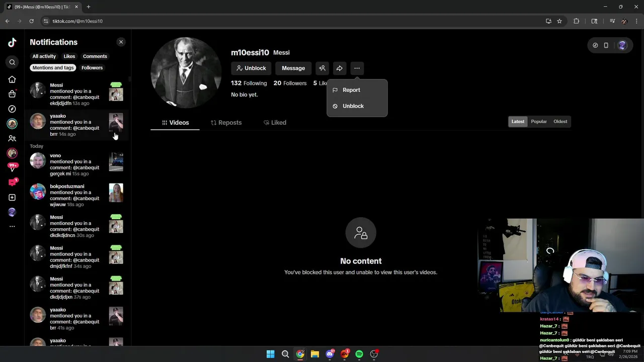Open the Windows Start menu
The width and height of the screenshot is (644, 362).
pos(270,354)
